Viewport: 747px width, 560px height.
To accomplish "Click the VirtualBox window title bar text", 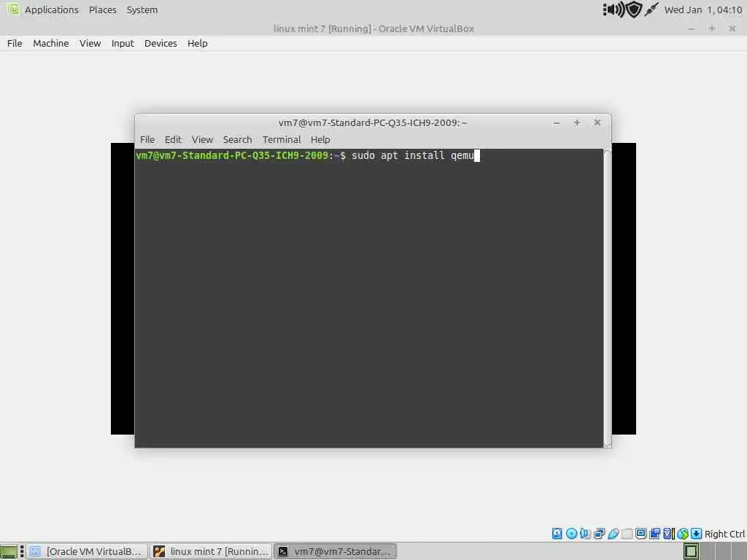I will point(374,29).
